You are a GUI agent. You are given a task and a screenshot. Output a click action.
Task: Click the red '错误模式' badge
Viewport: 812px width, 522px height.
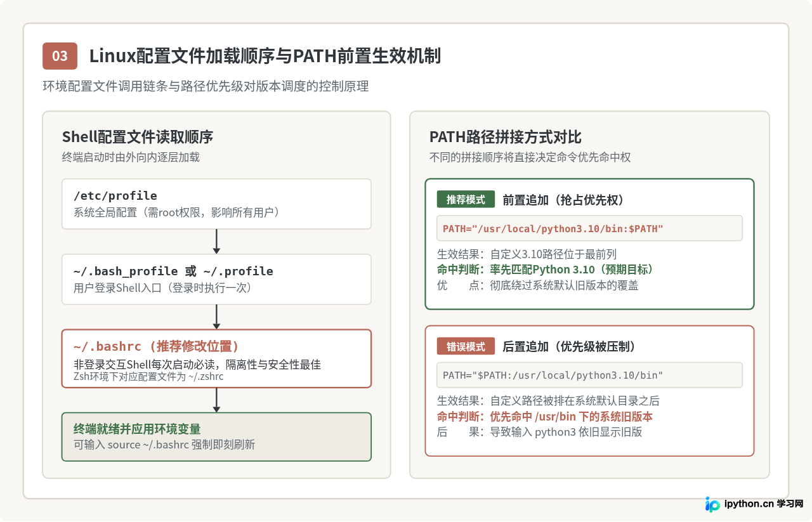coord(466,347)
